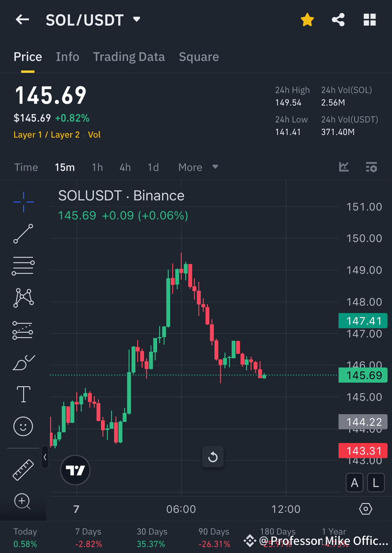Select the XABCD pattern tool
The height and width of the screenshot is (553, 392).
(x=23, y=298)
